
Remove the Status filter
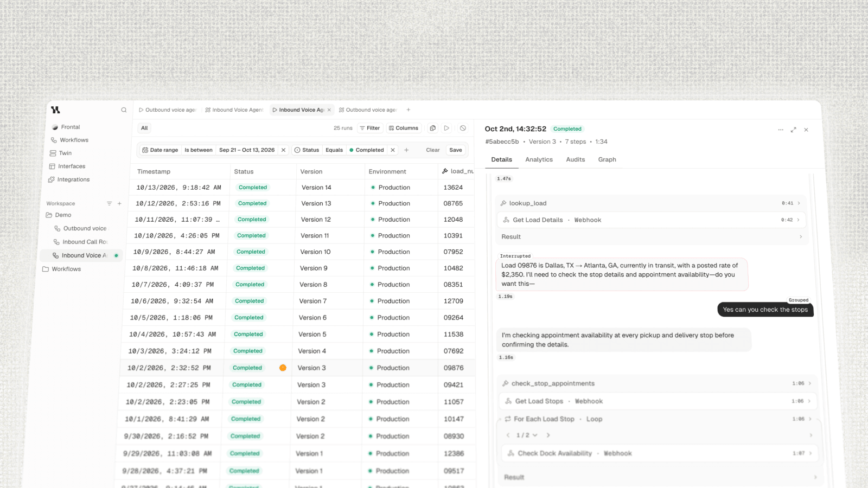[x=393, y=150]
